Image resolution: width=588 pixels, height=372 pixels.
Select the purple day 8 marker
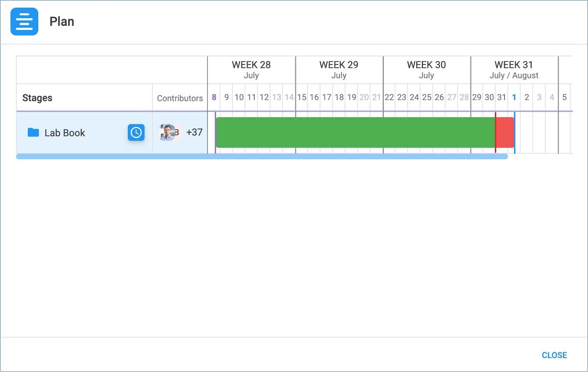(214, 97)
